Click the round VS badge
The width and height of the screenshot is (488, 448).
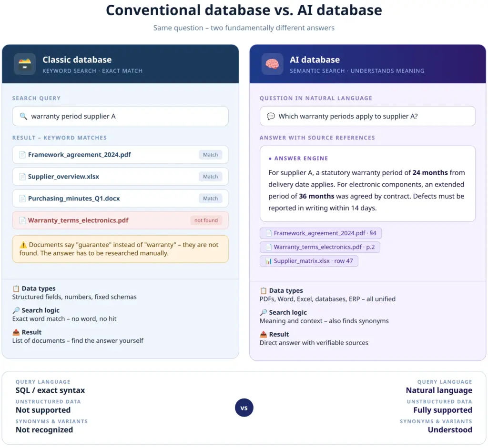(244, 408)
